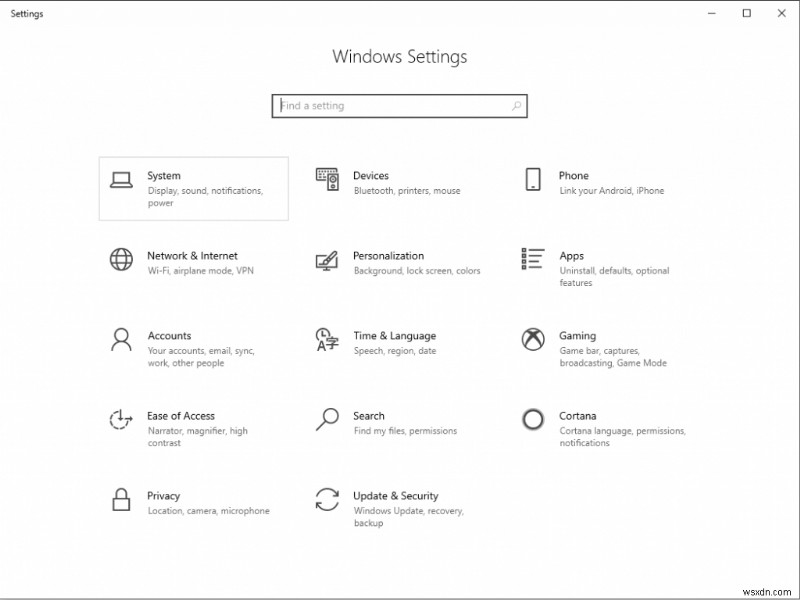Screen dimensions: 800x600
Task: Click the search magnifier inside the search box
Action: point(516,106)
